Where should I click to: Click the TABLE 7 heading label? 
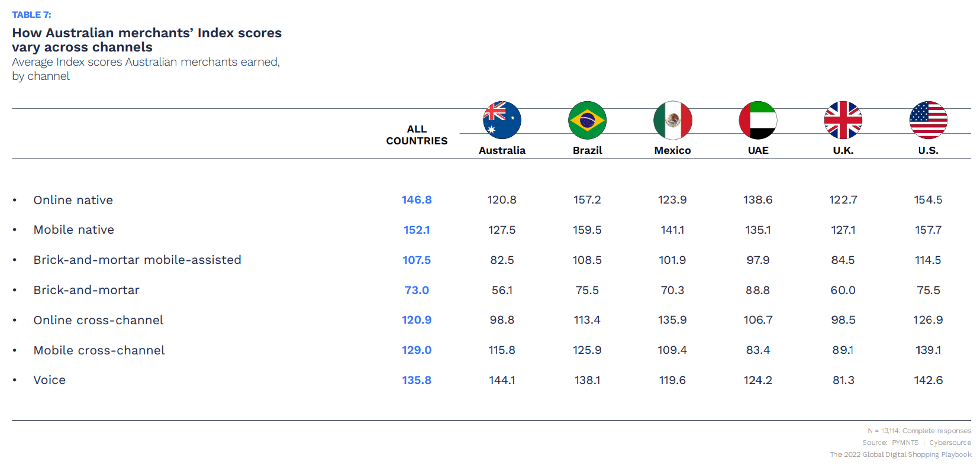(x=31, y=15)
